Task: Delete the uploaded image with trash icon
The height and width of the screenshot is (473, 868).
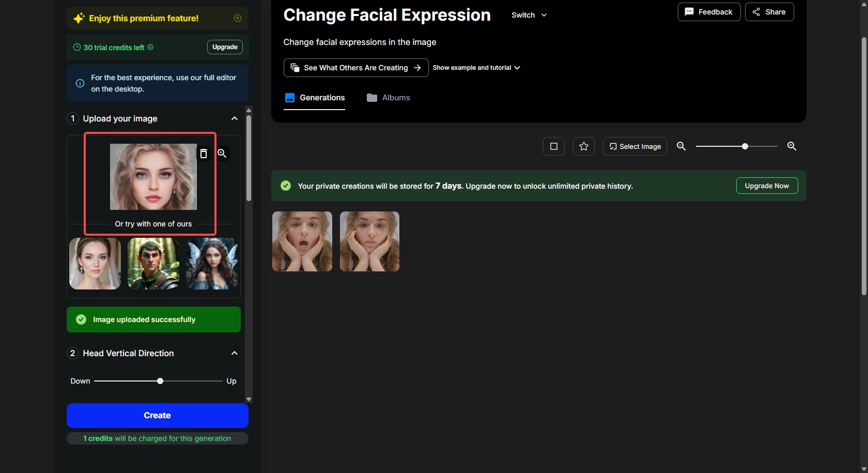Action: point(204,154)
